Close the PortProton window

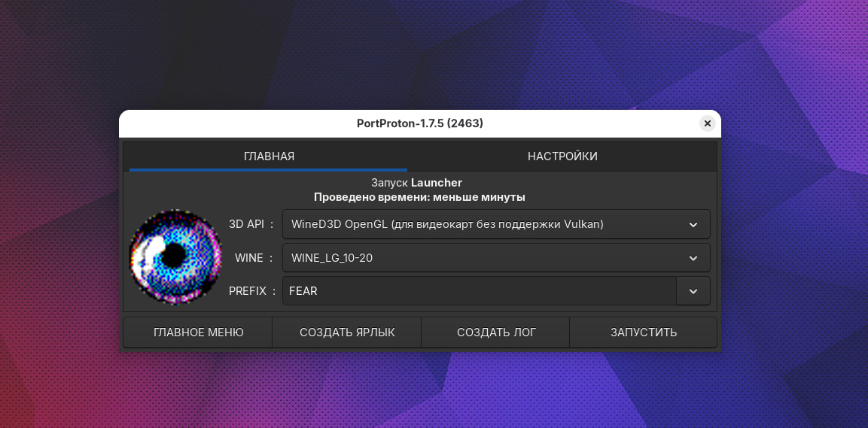tap(707, 123)
